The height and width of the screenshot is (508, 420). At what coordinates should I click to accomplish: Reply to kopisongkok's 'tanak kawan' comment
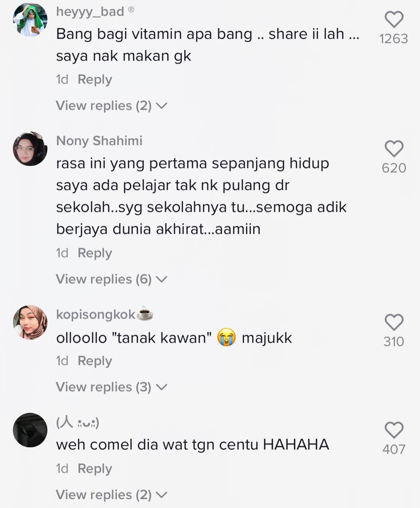pyautogui.click(x=95, y=361)
